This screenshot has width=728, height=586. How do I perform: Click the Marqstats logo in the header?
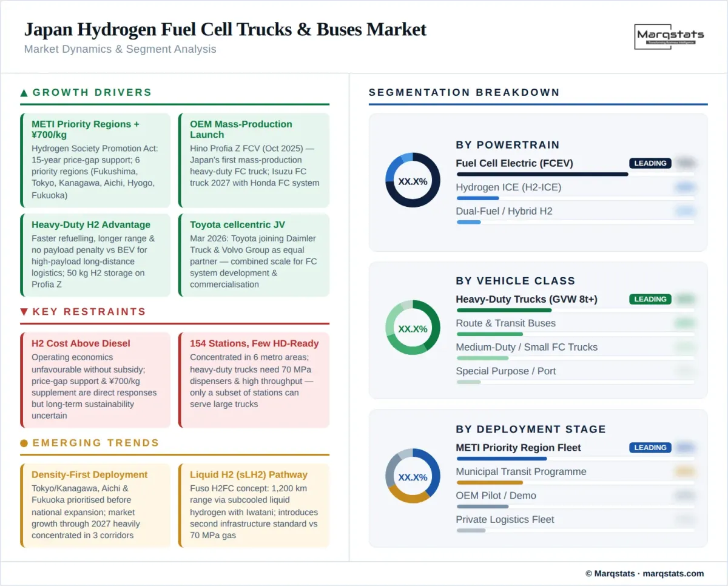669,38
